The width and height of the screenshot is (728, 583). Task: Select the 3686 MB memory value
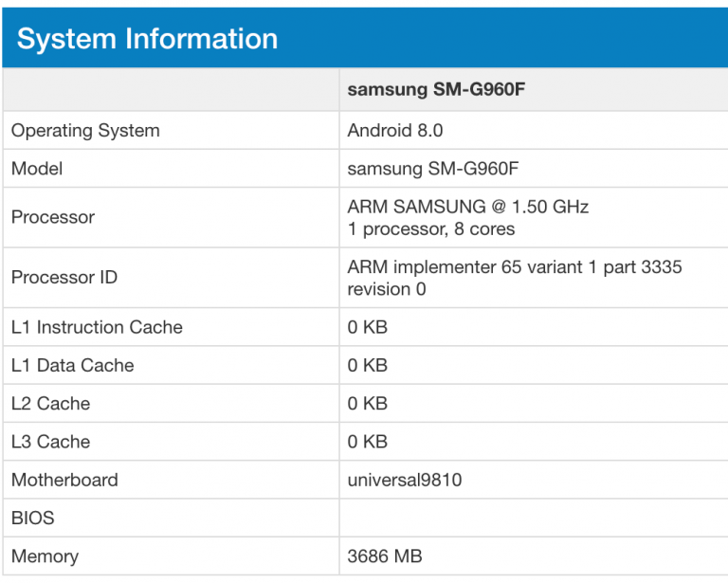coord(385,556)
